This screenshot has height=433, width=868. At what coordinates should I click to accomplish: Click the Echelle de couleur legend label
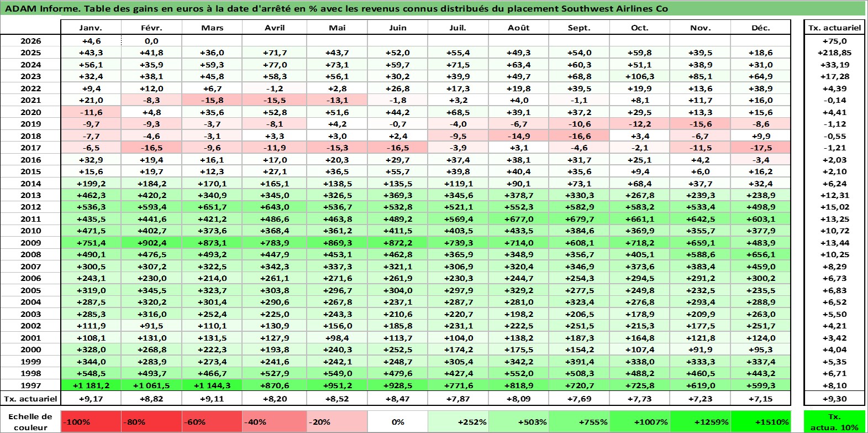pos(30,421)
